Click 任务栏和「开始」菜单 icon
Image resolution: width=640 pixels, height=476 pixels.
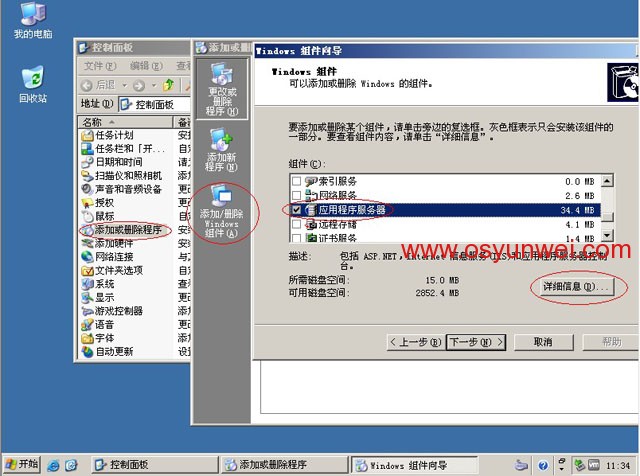tap(87, 149)
